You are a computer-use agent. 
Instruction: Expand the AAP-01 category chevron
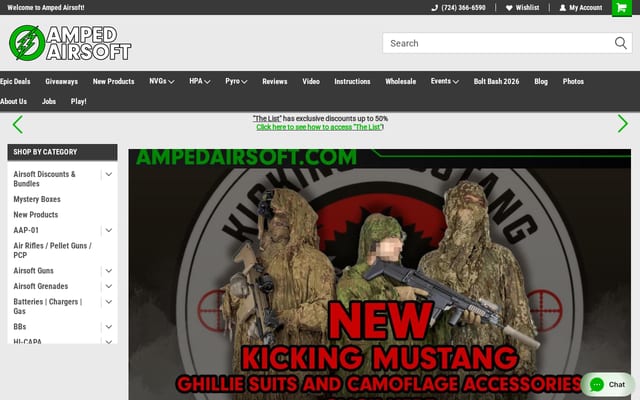(109, 230)
